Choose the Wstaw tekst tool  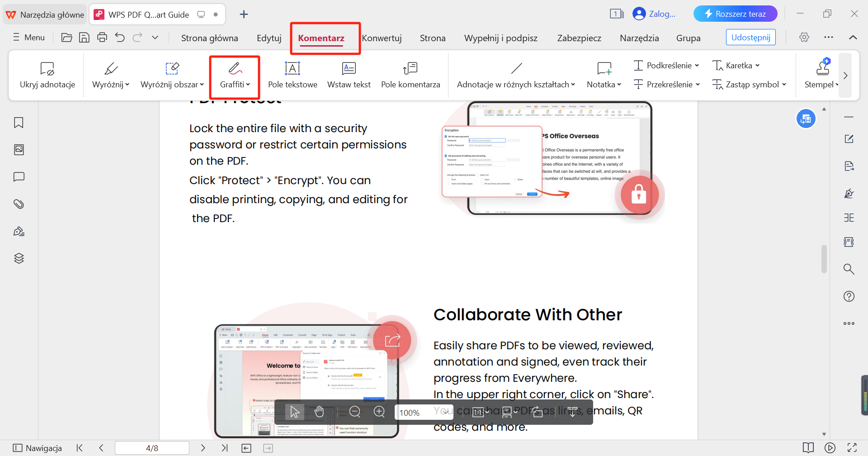[x=349, y=75]
